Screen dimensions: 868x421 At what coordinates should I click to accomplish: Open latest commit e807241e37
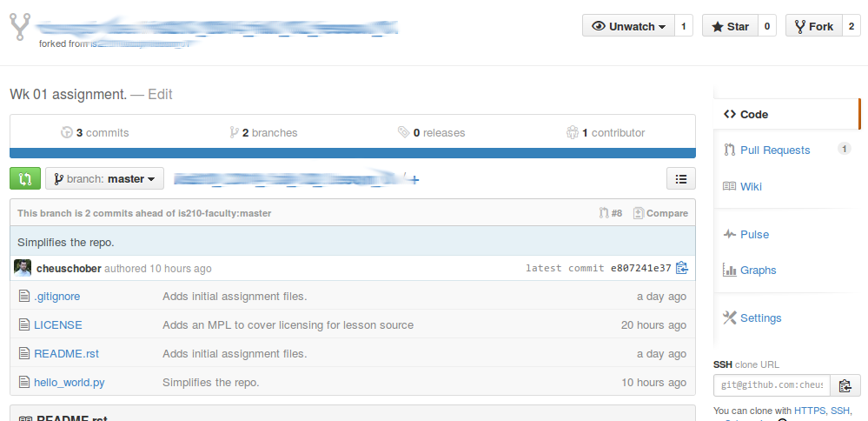coord(640,268)
